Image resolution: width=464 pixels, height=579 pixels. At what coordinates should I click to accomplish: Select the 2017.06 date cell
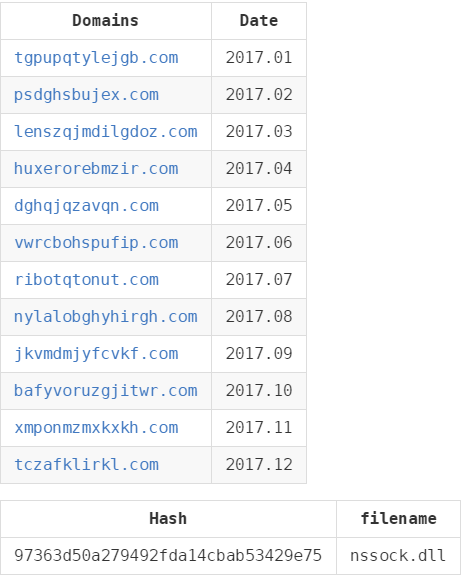click(x=259, y=243)
